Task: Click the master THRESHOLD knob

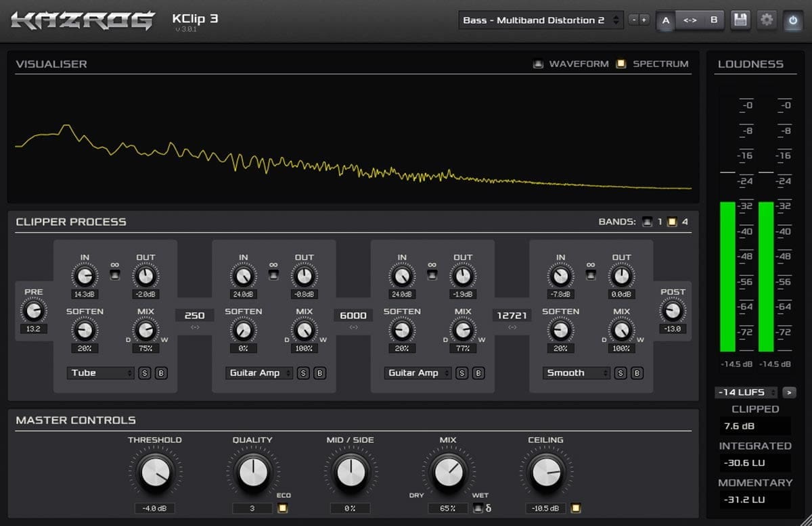Action: point(155,473)
